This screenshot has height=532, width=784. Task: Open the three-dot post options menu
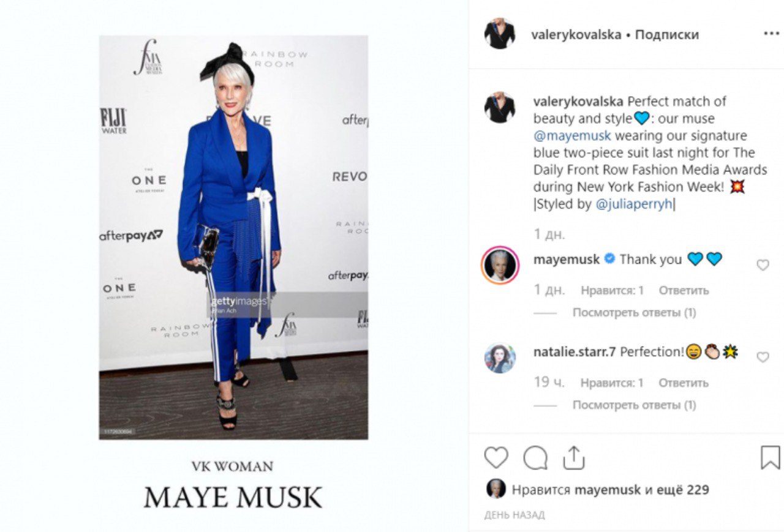click(771, 34)
